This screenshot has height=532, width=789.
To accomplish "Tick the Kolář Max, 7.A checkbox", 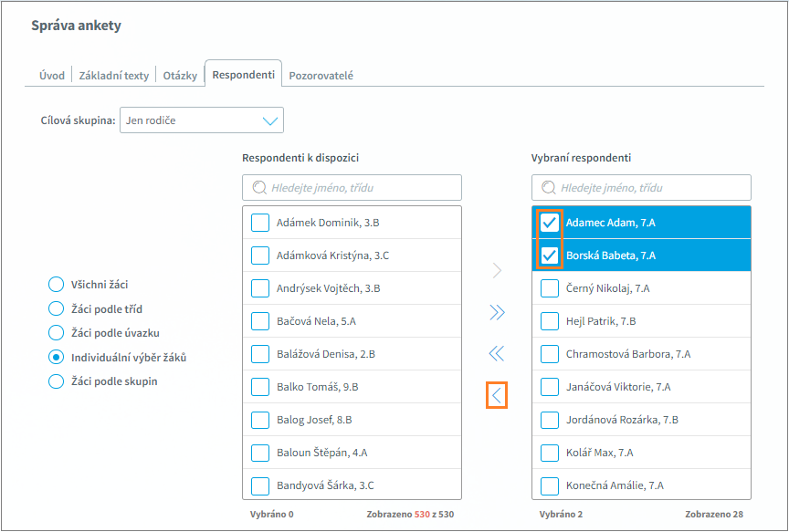I will 550,453.
